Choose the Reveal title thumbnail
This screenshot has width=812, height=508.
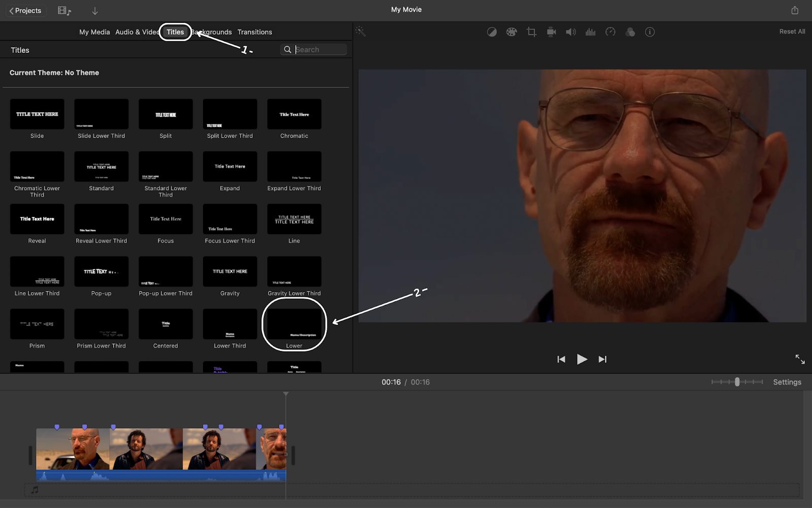[37, 219]
